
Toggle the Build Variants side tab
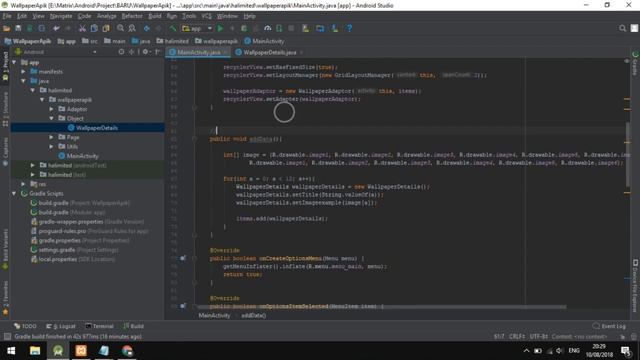pyautogui.click(x=5, y=249)
